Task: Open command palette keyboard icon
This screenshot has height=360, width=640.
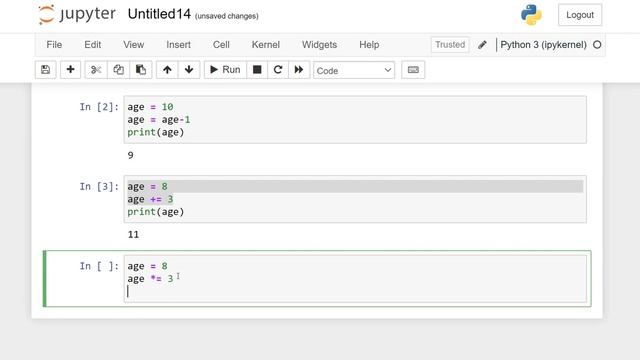Action: [x=413, y=70]
